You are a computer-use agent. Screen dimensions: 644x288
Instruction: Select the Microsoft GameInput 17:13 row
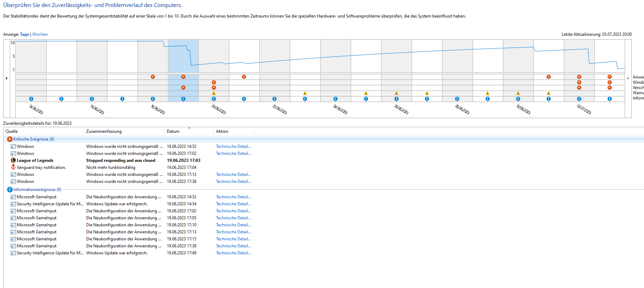[x=129, y=232]
